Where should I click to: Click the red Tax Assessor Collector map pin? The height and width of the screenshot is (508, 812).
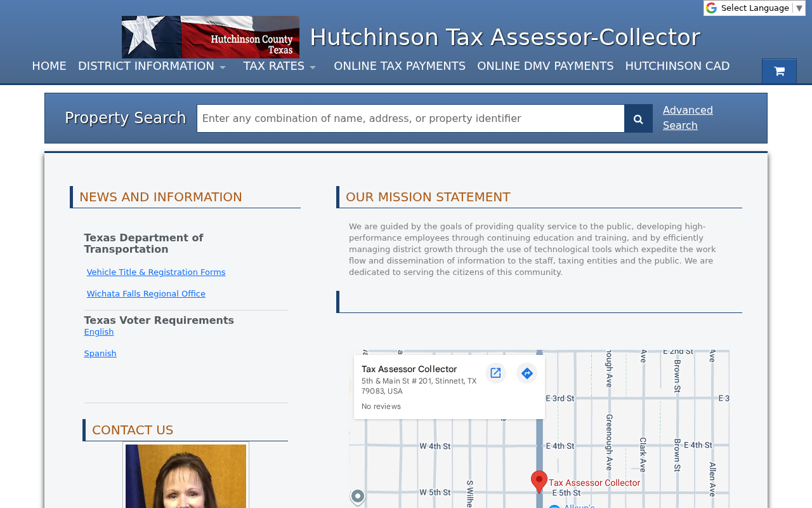[x=539, y=482]
